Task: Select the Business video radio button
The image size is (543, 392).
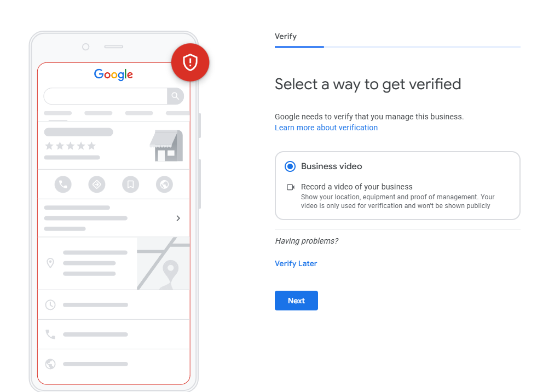Action: point(290,166)
